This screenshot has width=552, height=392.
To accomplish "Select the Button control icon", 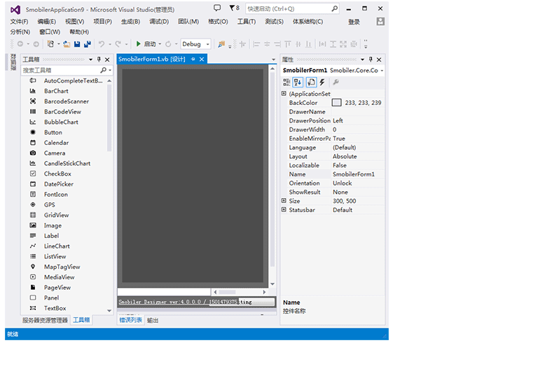I will point(33,132).
